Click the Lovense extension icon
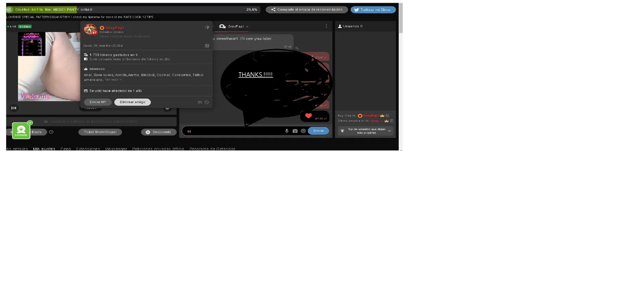 [21, 131]
